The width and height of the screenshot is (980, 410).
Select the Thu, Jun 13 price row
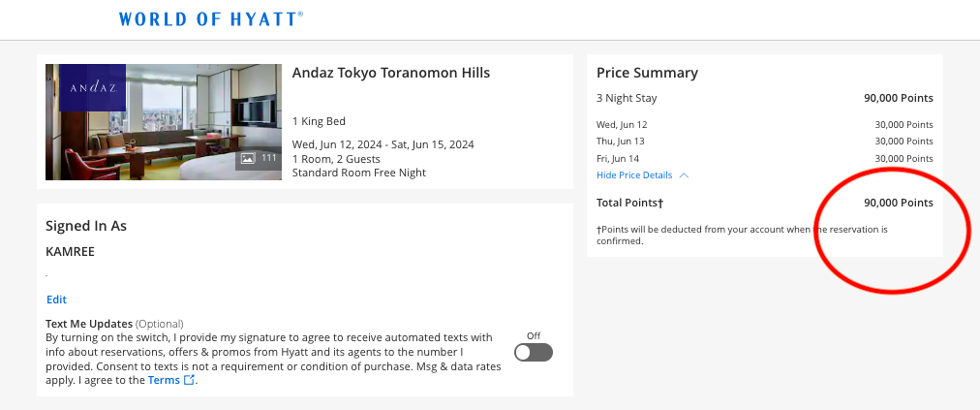[765, 142]
